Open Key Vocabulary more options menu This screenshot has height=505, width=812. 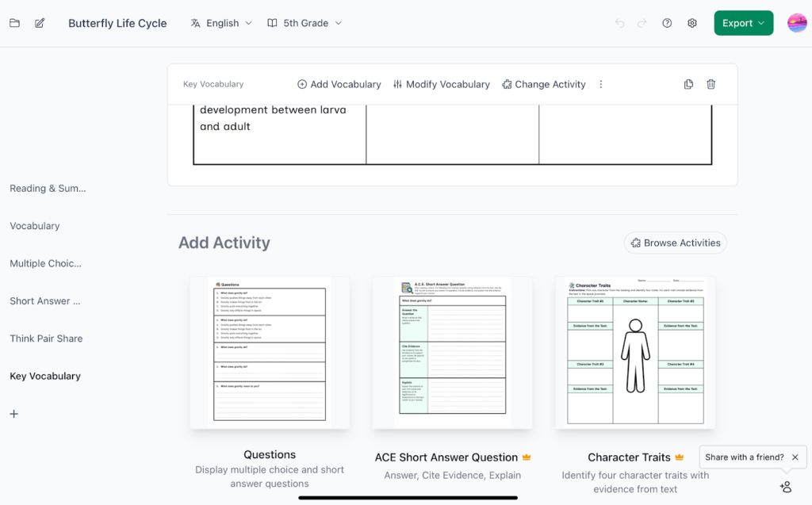point(601,84)
